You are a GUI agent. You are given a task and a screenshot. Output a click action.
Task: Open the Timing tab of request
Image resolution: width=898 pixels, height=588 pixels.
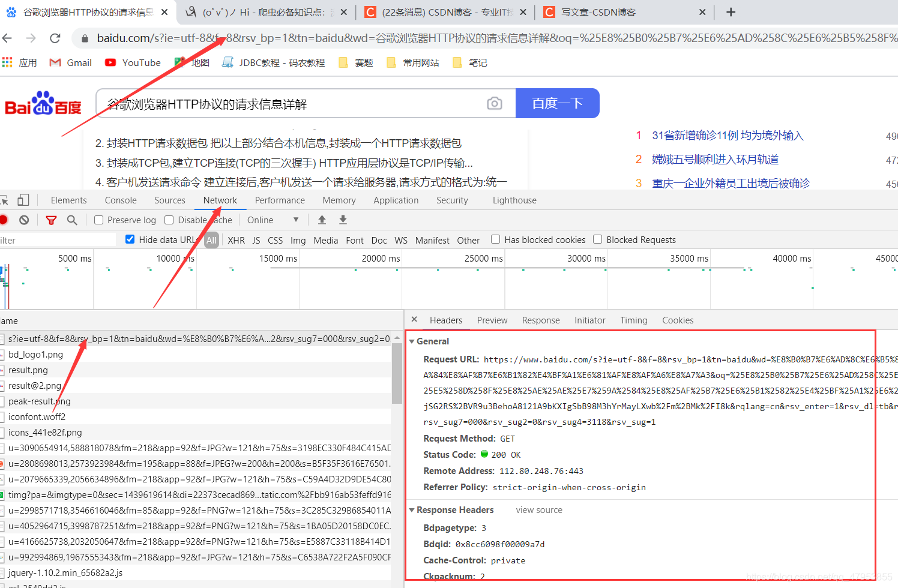[x=634, y=320]
